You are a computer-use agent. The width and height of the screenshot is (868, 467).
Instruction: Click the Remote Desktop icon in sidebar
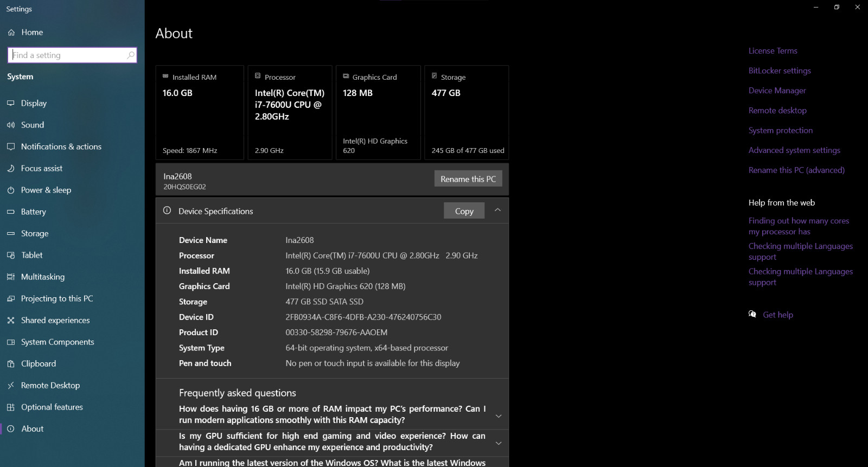[x=11, y=385]
